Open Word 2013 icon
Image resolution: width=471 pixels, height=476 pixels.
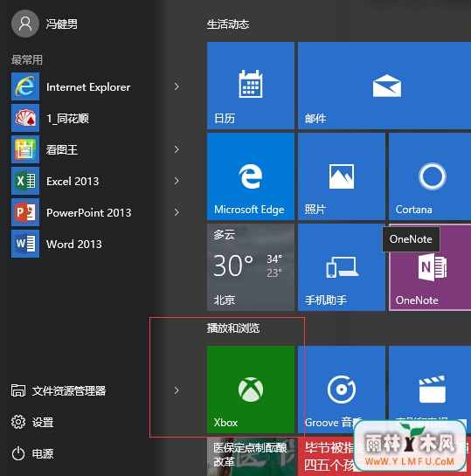(x=25, y=244)
